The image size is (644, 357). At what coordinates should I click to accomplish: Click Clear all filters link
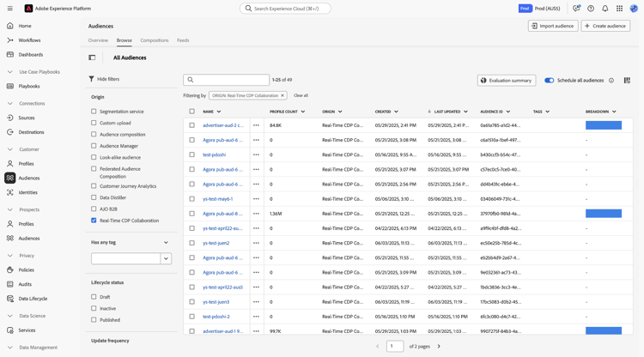[301, 95]
